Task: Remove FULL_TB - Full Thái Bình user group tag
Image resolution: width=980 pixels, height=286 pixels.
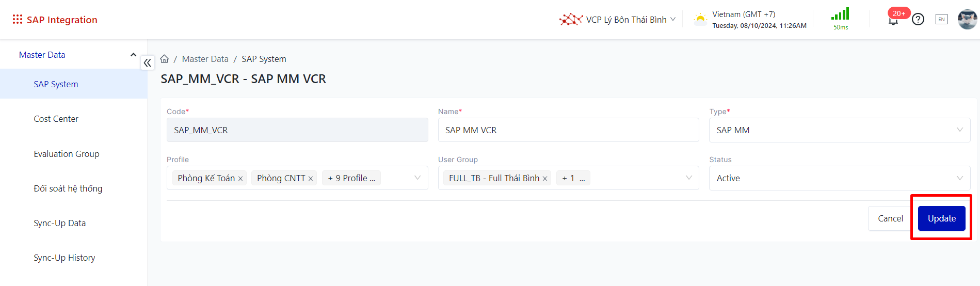Action: (545, 179)
